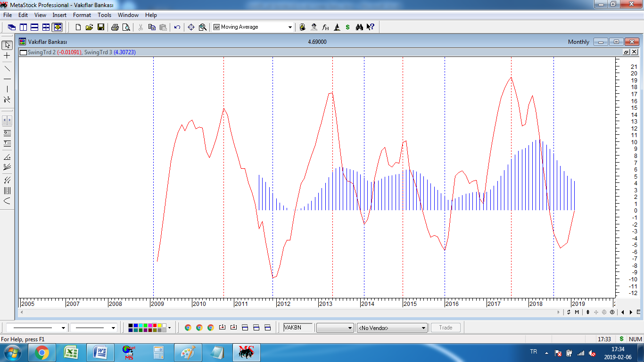644x362 pixels.
Task: Pick the black color swatch
Action: (x=131, y=325)
